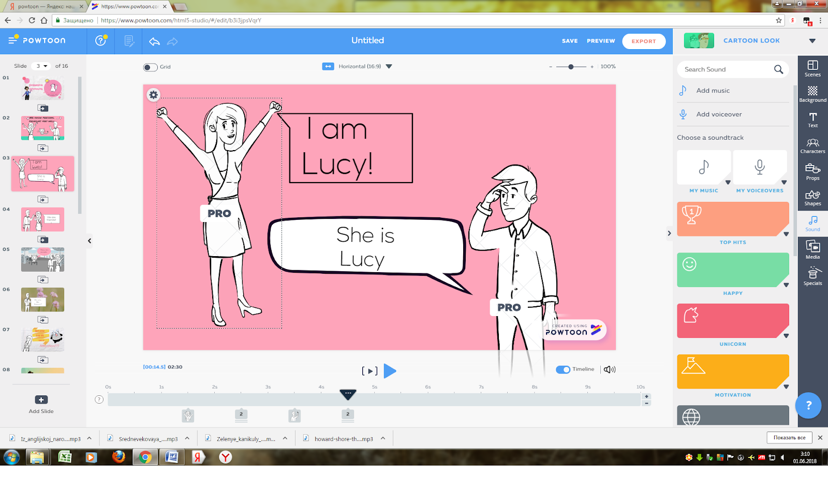
Task: Click Add voiceover option
Action: (x=719, y=114)
